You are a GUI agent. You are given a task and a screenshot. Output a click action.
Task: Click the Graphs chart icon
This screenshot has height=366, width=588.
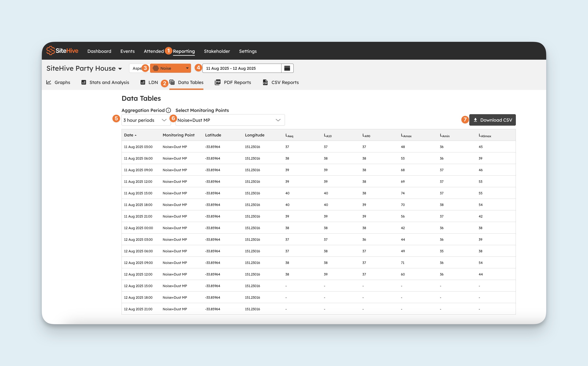click(x=49, y=82)
